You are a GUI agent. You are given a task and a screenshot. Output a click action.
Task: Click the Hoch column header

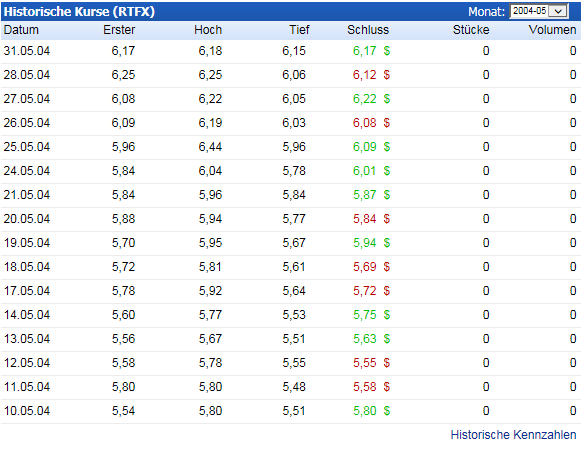point(208,30)
